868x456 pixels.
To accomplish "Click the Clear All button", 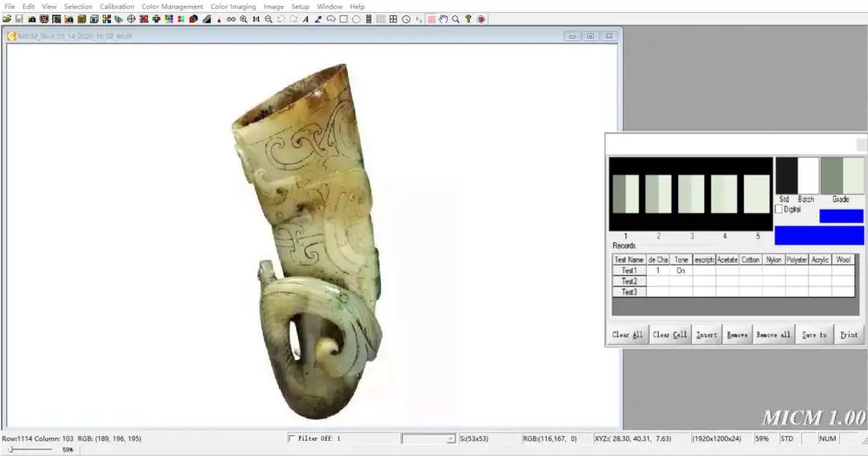I will point(627,335).
